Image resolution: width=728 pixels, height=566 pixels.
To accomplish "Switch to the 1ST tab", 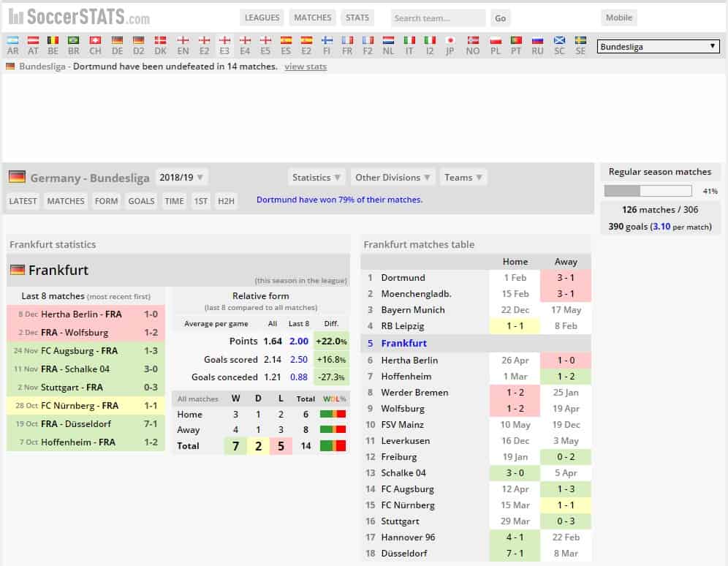I will point(200,201).
